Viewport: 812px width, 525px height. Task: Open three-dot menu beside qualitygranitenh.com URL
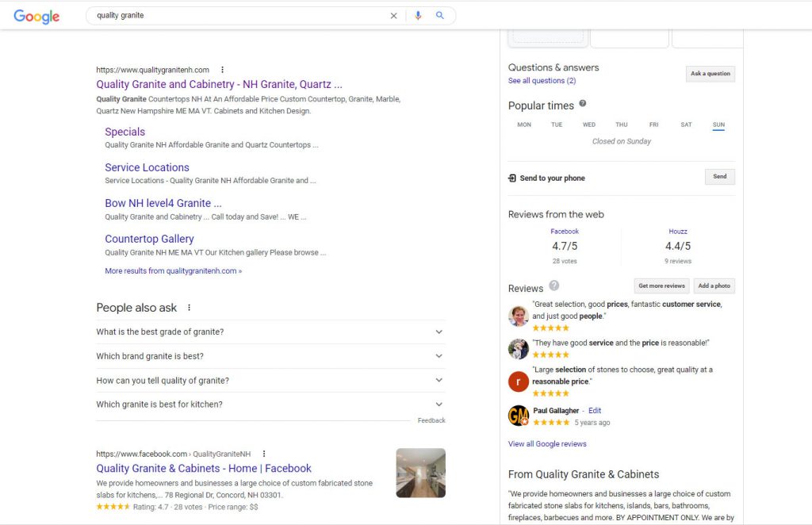pos(222,70)
